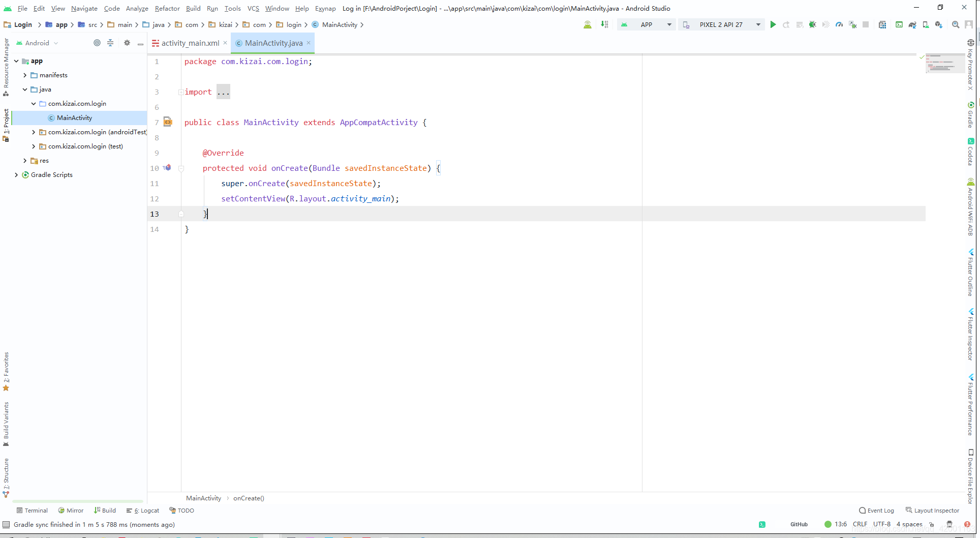980x538 pixels.
Task: Select MainActivity in the project tree
Action: click(74, 118)
